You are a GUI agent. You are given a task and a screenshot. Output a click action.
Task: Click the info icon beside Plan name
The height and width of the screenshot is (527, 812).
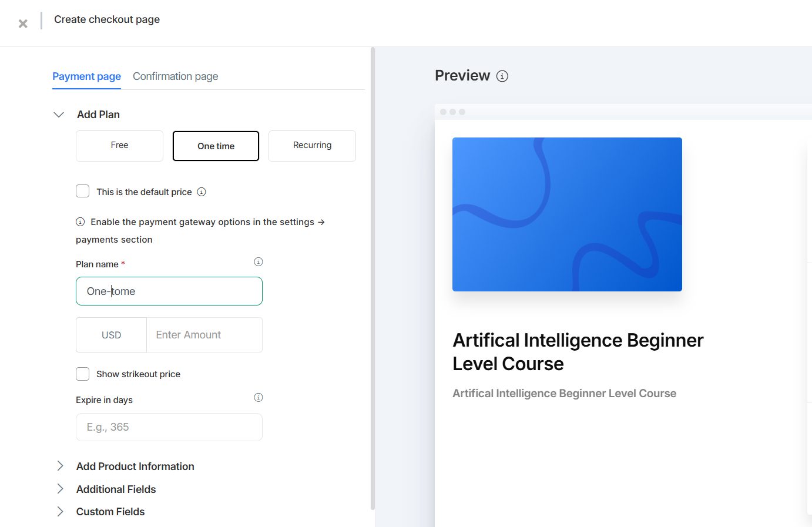(259, 261)
